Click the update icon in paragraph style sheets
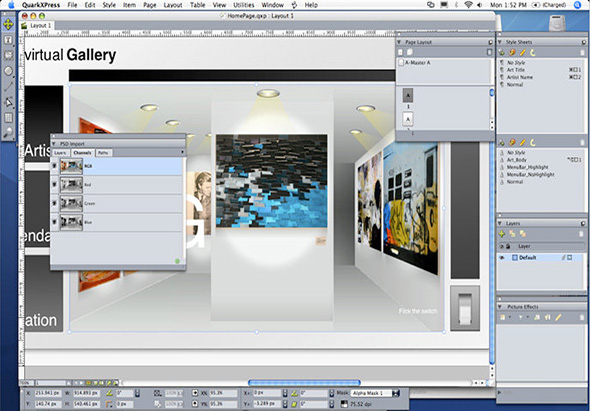590x411 pixels. [x=533, y=53]
